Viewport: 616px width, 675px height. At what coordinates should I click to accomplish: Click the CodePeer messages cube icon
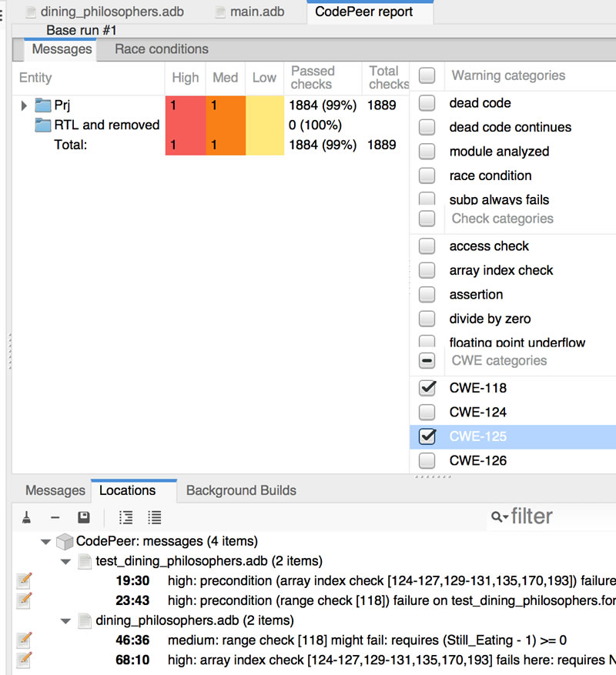click(x=65, y=541)
